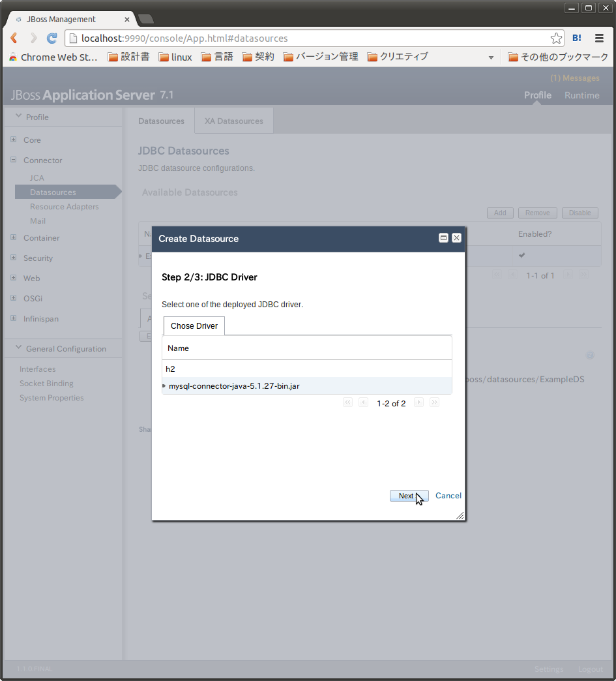This screenshot has width=616, height=681.
Task: Select the Datasources tab
Action: coord(161,121)
